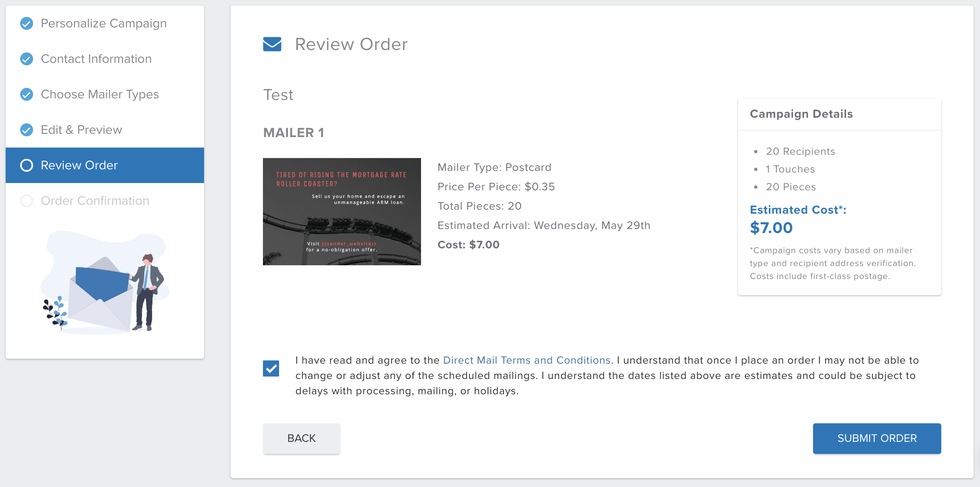Click the Edit & Preview checkmark icon
Viewport: 980px width, 487px height.
pos(27,130)
